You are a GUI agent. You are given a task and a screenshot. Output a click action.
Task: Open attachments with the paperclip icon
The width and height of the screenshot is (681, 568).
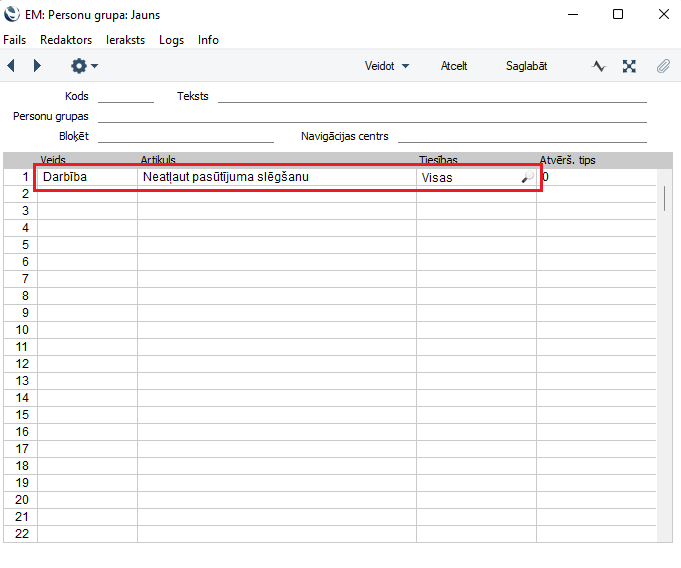click(x=662, y=66)
